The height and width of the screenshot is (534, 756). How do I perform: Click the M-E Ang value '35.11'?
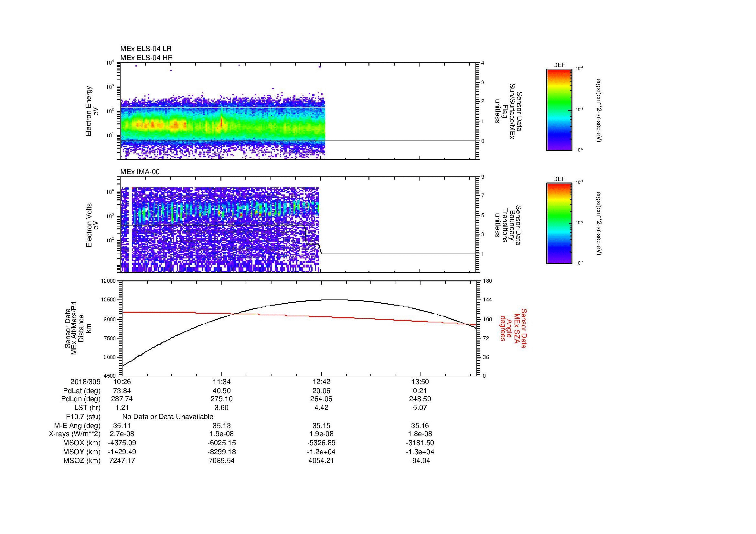pos(122,426)
